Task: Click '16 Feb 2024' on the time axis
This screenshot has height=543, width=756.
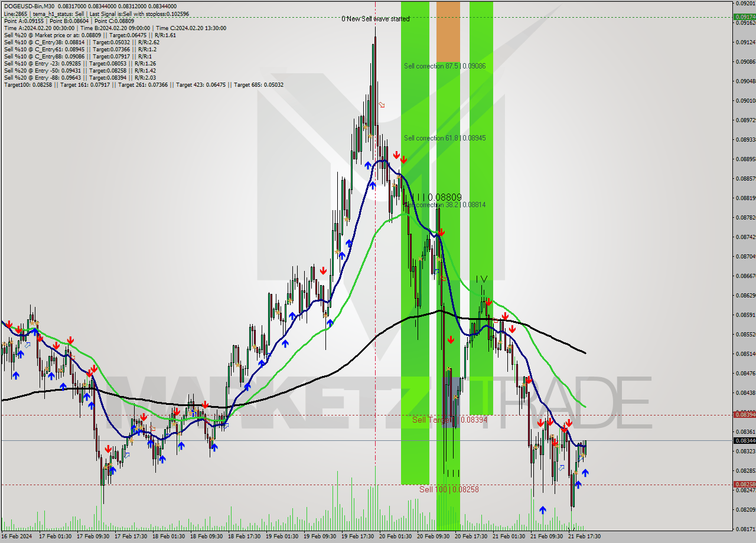Action: coord(16,537)
